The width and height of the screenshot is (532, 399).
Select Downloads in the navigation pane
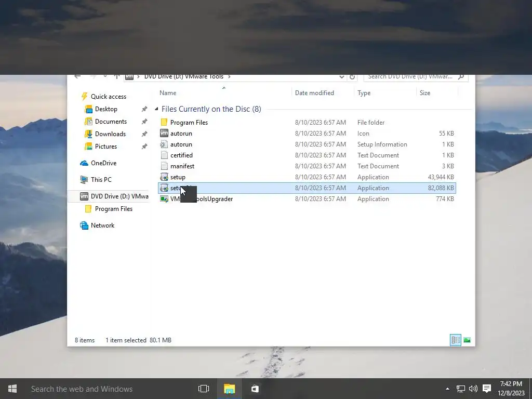click(x=110, y=134)
